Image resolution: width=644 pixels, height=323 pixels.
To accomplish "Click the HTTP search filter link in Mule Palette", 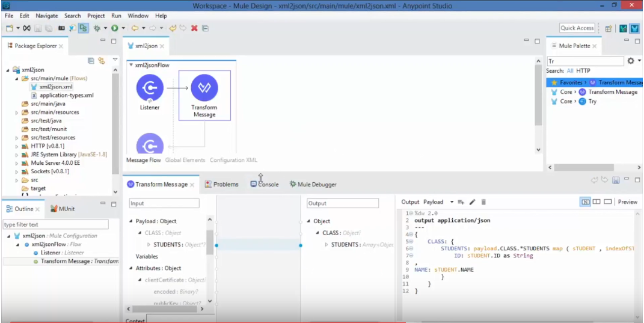I will pos(583,71).
